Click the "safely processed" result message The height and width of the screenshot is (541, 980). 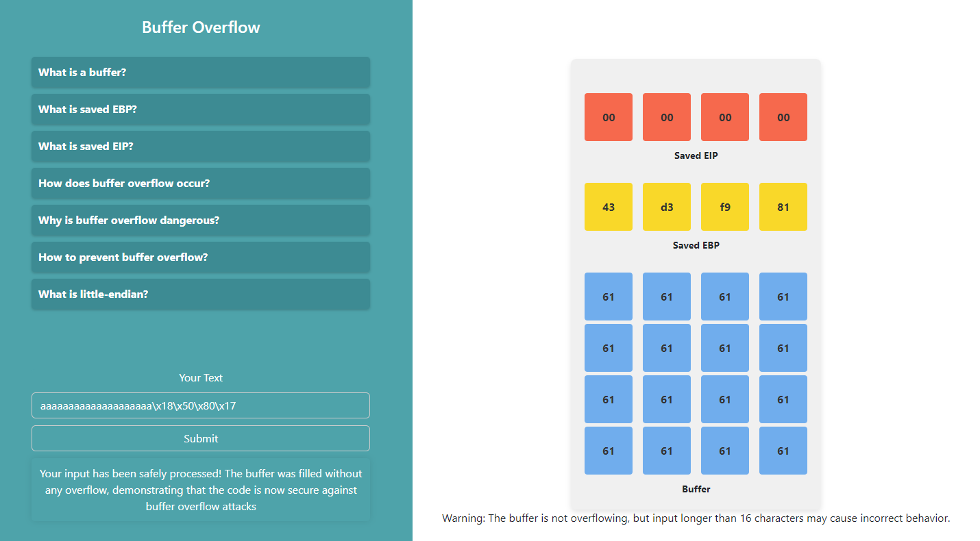(201, 490)
